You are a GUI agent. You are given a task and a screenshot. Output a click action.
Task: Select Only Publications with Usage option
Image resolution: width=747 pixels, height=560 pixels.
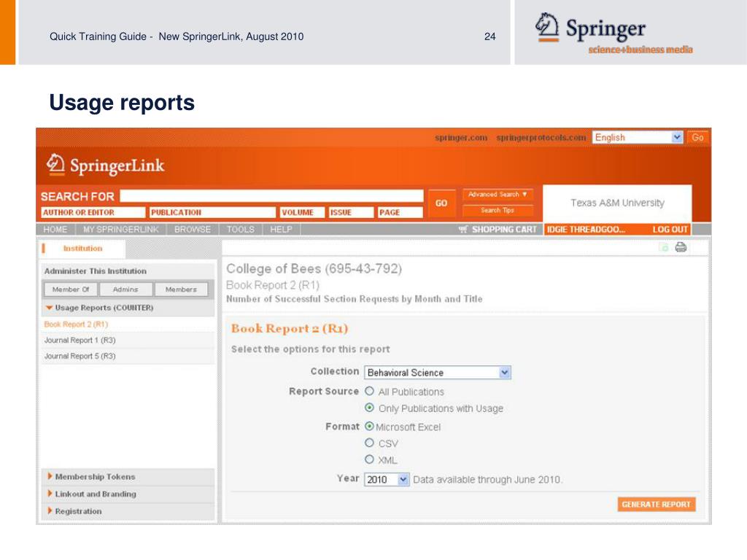click(369, 408)
